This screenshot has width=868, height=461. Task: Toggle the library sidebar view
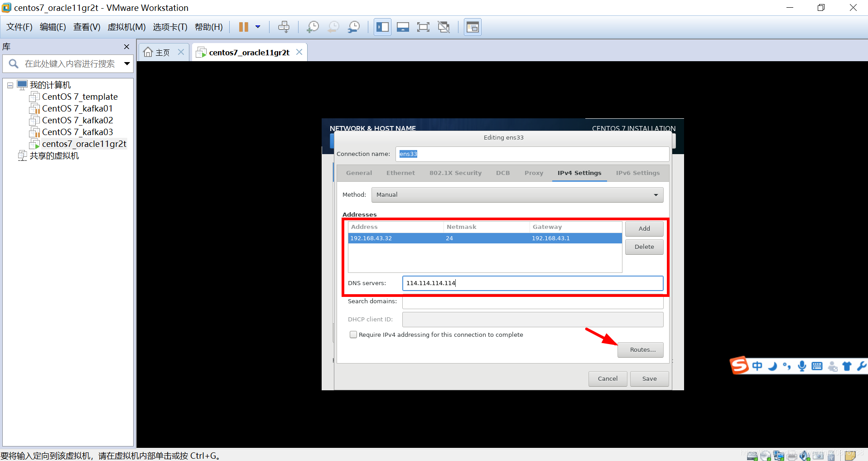point(382,27)
